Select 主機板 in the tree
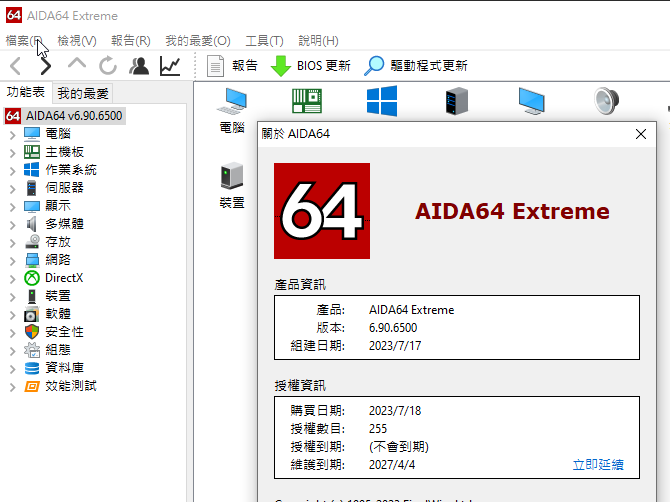The width and height of the screenshot is (670, 502). coord(65,152)
